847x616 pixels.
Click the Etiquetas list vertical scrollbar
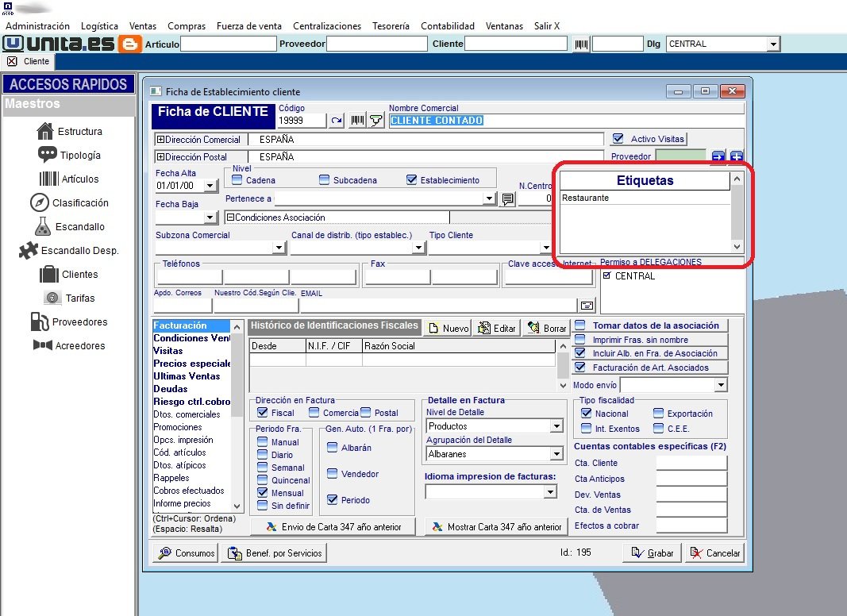coord(737,213)
